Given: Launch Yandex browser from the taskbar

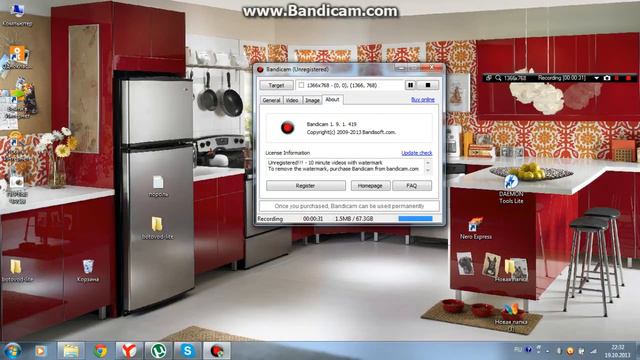Looking at the screenshot, I should coord(129,351).
